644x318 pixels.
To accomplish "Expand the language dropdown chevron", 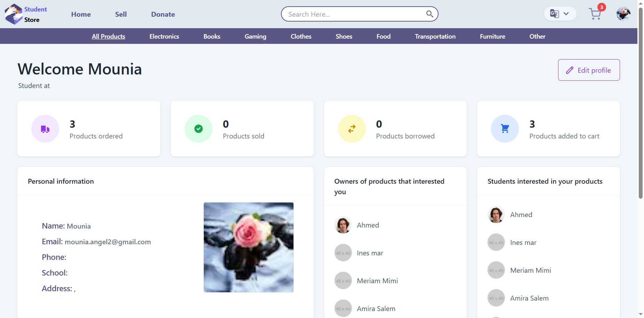I will click(x=566, y=14).
